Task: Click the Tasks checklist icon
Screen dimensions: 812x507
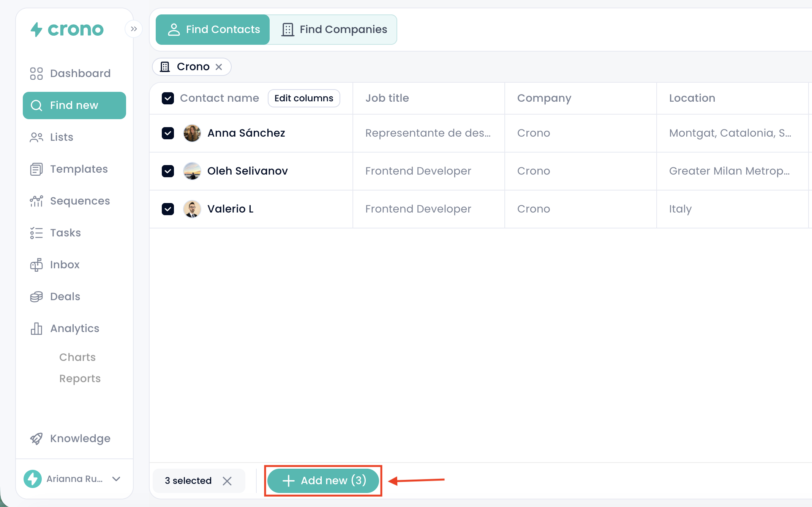Action: click(x=36, y=233)
